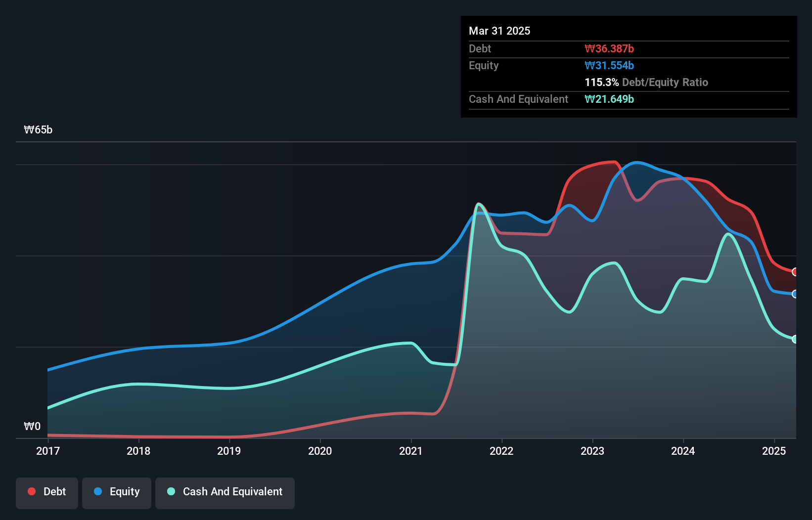Click the ₩36.387b Debt value in tooltip
Screen dimensions: 812x520
(610, 48)
